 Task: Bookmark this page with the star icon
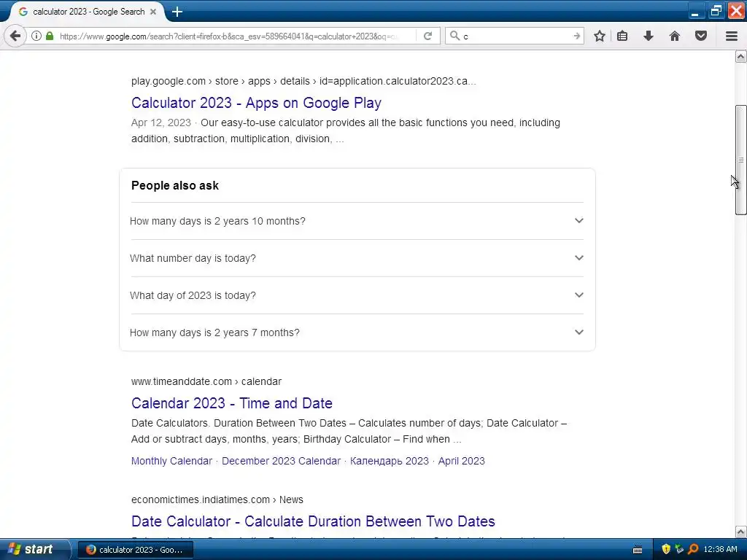pos(600,36)
